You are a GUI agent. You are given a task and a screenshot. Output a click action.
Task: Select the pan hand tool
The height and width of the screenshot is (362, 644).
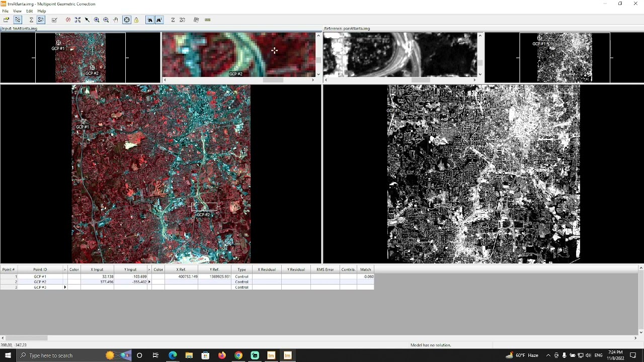click(x=116, y=20)
